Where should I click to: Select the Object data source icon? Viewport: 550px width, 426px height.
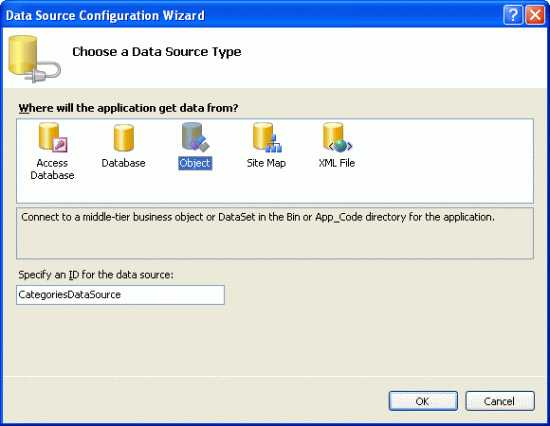[x=195, y=137]
